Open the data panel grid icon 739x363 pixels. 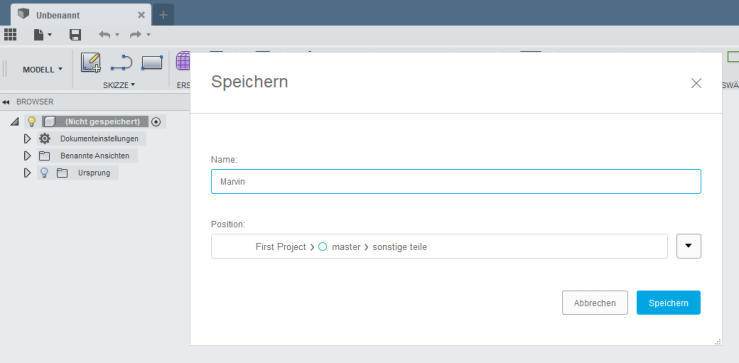(x=10, y=34)
